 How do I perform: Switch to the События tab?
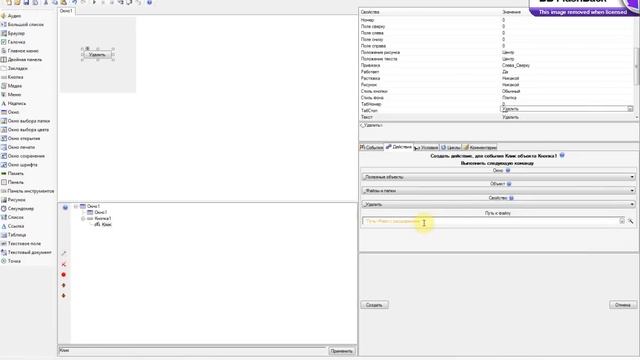click(371, 147)
